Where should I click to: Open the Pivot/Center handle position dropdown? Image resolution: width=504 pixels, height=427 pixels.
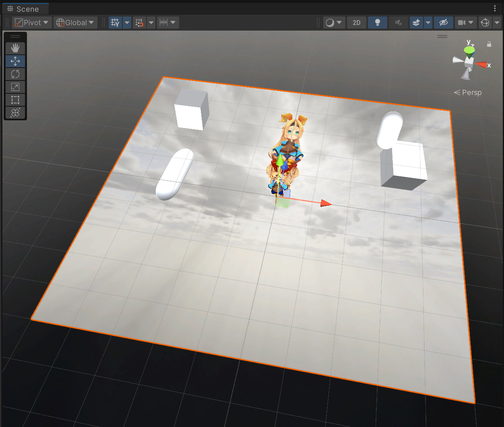click(x=32, y=23)
